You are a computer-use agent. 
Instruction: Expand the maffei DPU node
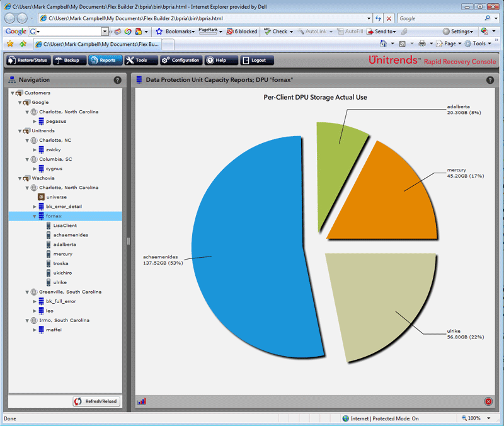[35, 330]
